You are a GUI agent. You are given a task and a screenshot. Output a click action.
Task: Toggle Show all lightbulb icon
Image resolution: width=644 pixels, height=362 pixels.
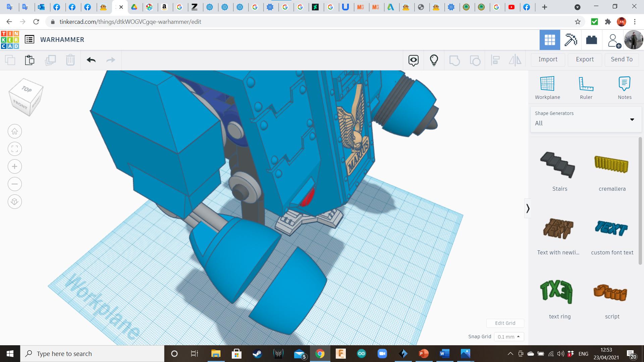click(434, 60)
